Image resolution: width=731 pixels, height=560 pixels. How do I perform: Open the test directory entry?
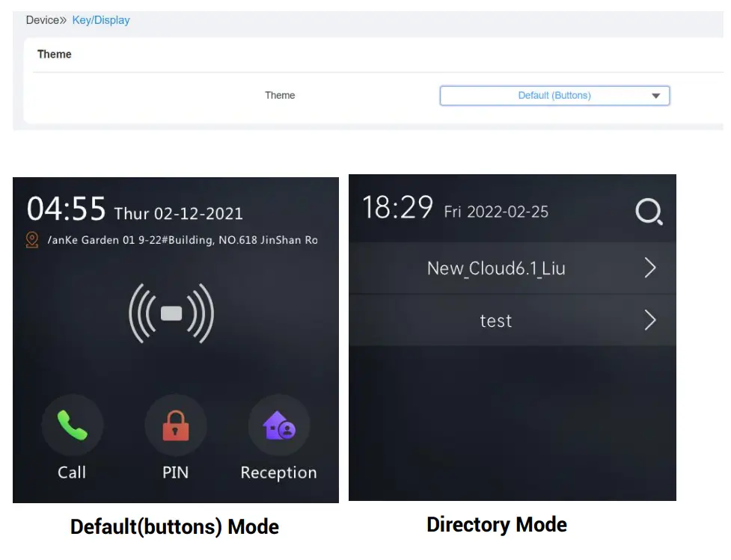513,321
